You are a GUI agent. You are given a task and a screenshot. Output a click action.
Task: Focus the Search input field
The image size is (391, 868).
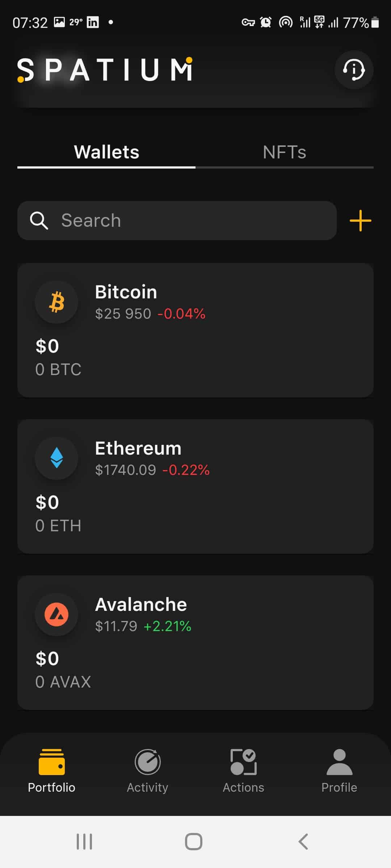click(x=195, y=220)
